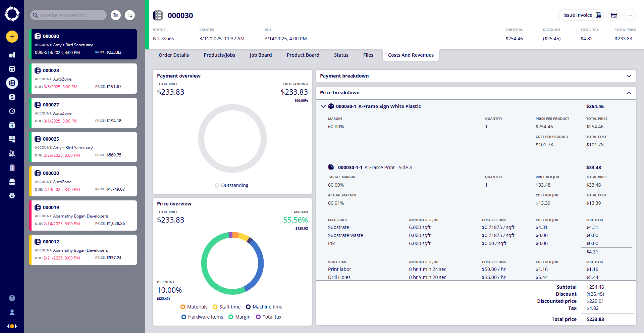Screen dimensions: 644x333
Task: Click the list filter icon beside search
Action: pyautogui.click(x=116, y=15)
